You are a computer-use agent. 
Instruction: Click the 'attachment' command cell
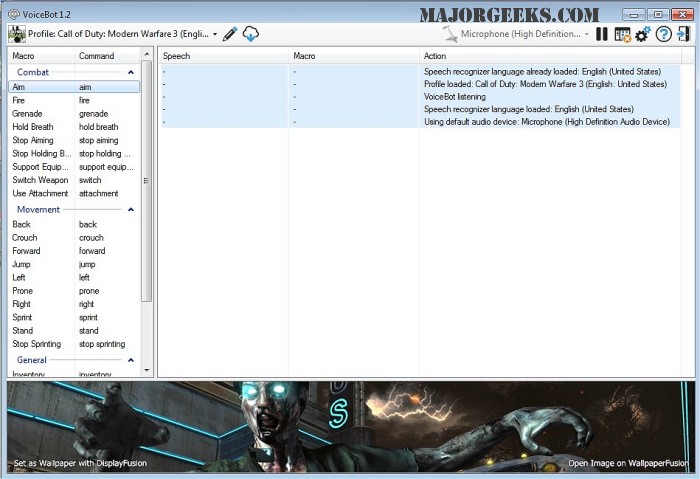click(99, 193)
